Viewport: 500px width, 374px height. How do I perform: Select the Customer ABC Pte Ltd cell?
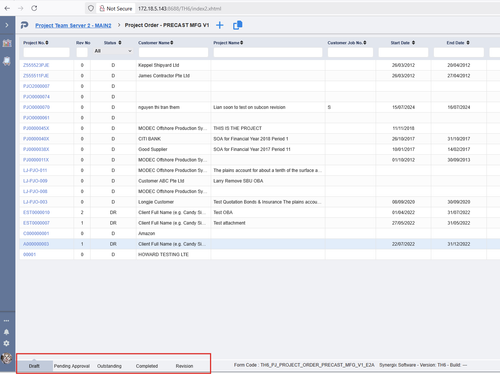pyautogui.click(x=173, y=181)
